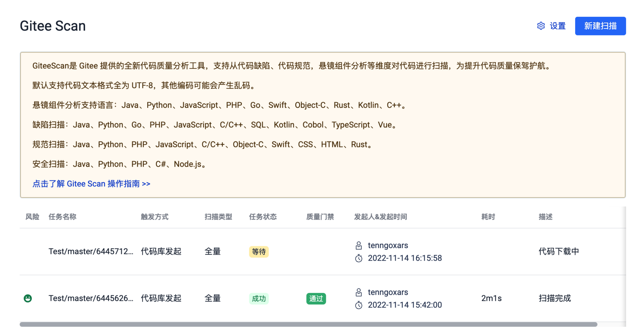
Task: Click 代码下载中 description text
Action: point(559,251)
